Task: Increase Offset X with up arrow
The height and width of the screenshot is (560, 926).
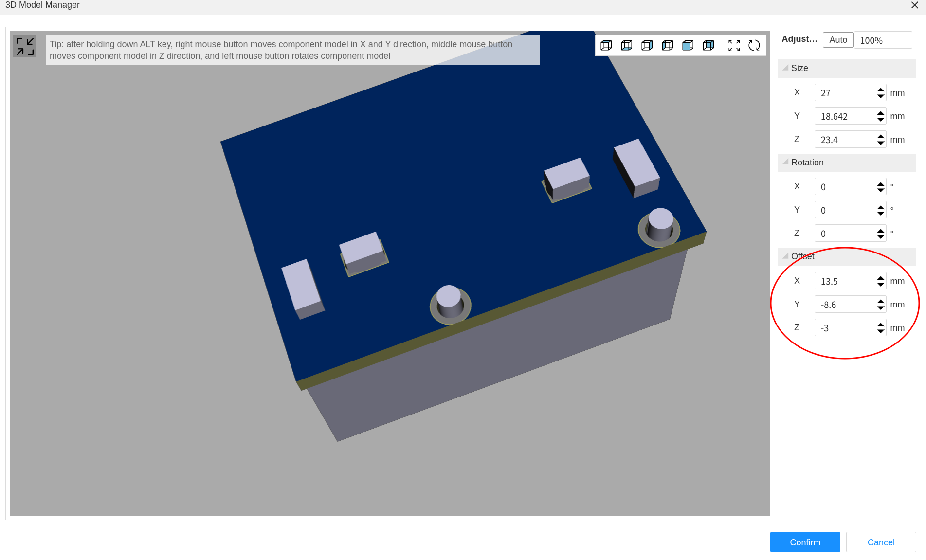Action: (x=881, y=278)
